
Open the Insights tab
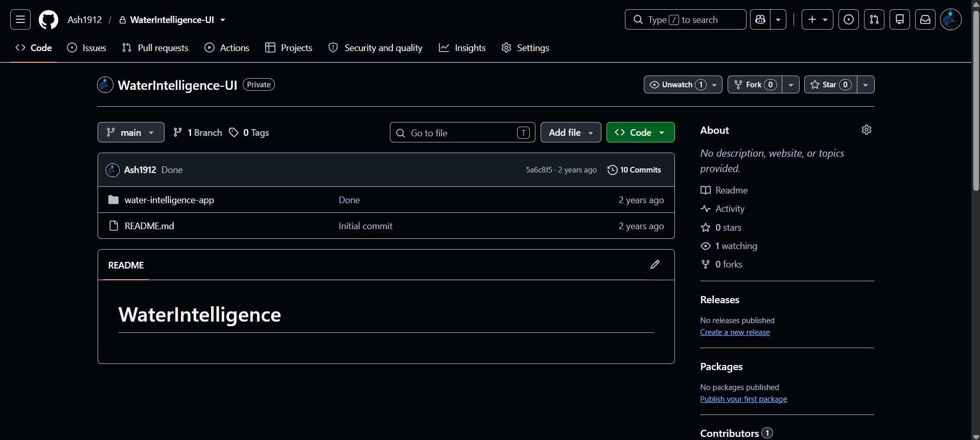pyautogui.click(x=462, y=48)
